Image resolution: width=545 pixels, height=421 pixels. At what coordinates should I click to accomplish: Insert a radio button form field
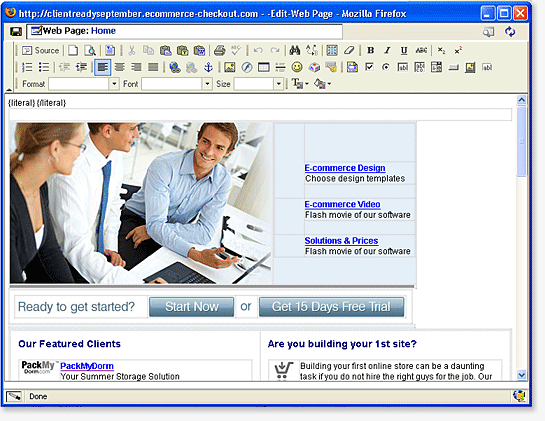(x=386, y=67)
